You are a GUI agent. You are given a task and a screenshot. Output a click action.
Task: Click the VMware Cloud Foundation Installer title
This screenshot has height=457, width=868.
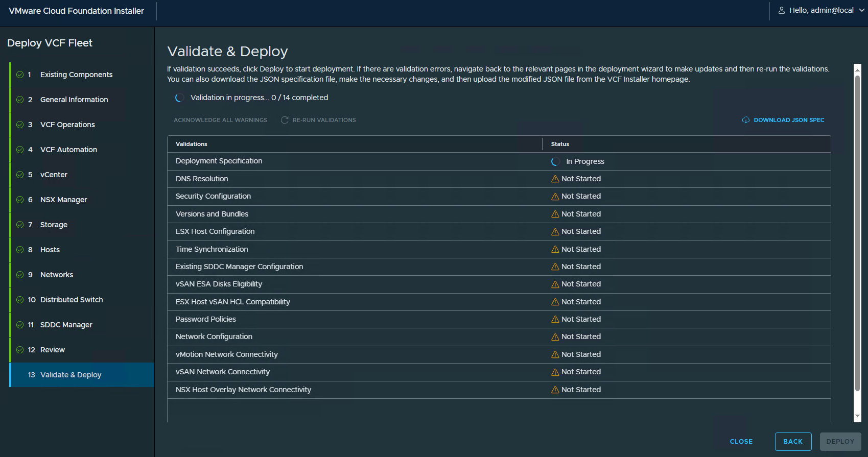pyautogui.click(x=77, y=11)
